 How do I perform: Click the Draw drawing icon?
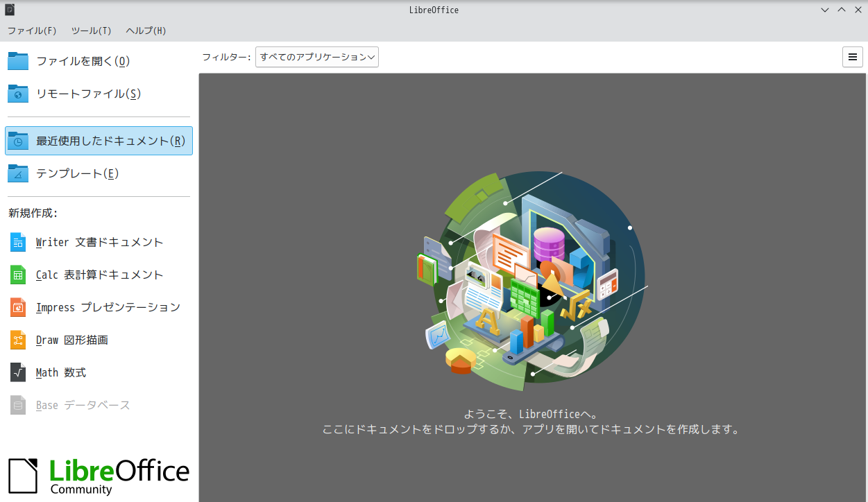[18, 340]
